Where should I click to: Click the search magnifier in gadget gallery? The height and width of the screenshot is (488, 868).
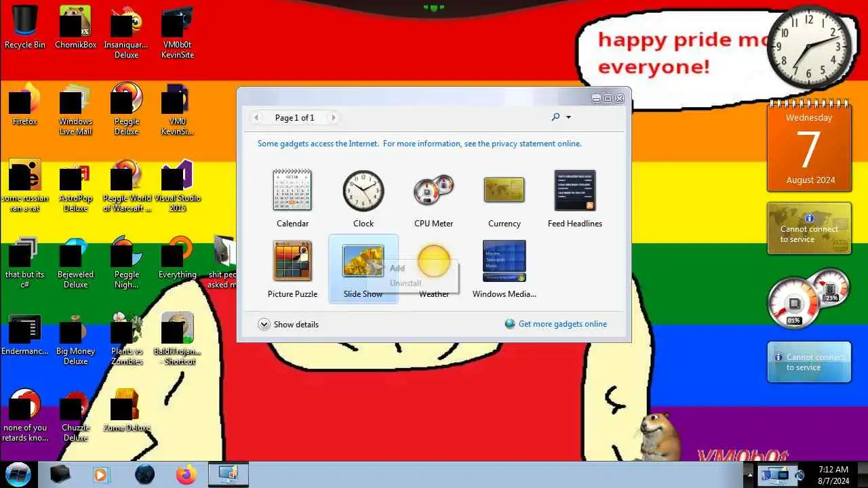[x=555, y=117]
